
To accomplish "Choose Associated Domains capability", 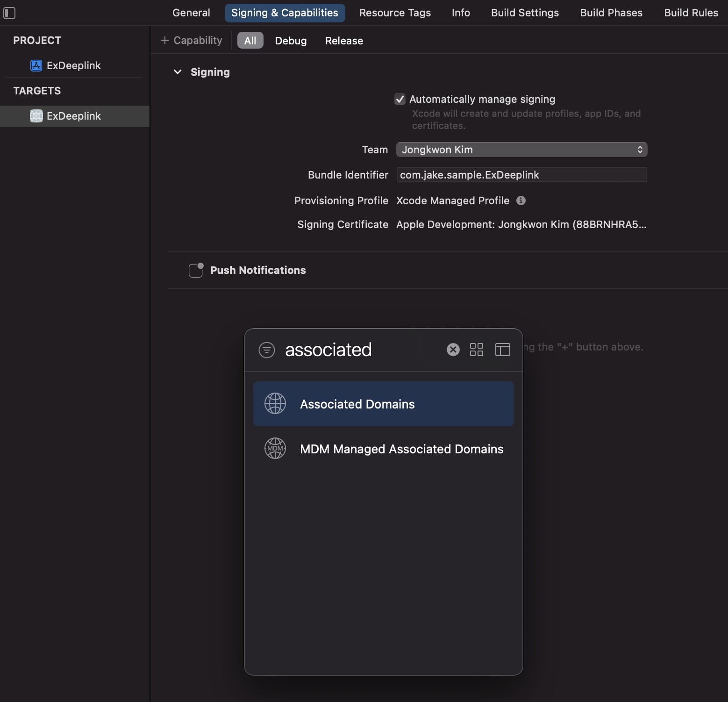I will pos(384,404).
